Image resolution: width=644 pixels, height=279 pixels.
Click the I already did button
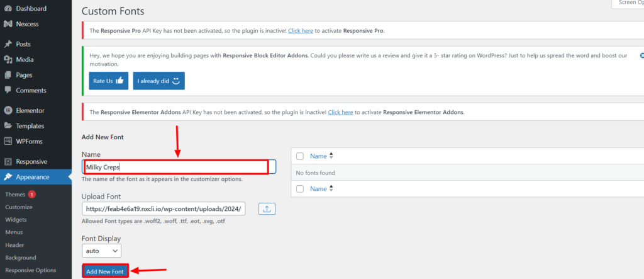159,81
